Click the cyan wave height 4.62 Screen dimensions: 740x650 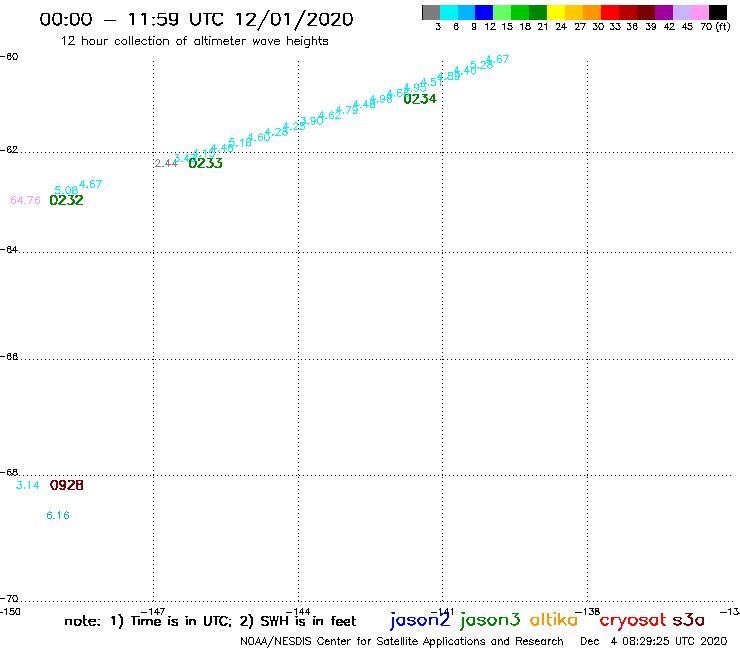329,115
